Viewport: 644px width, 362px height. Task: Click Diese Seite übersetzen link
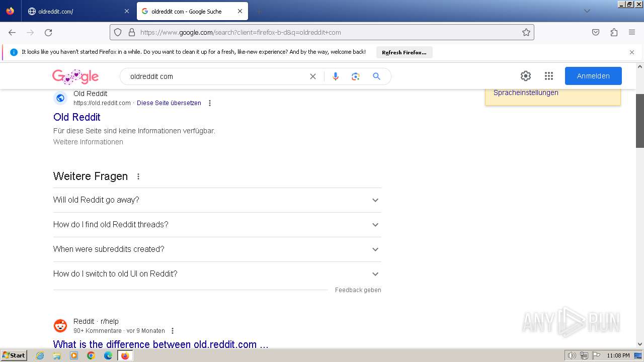point(169,103)
